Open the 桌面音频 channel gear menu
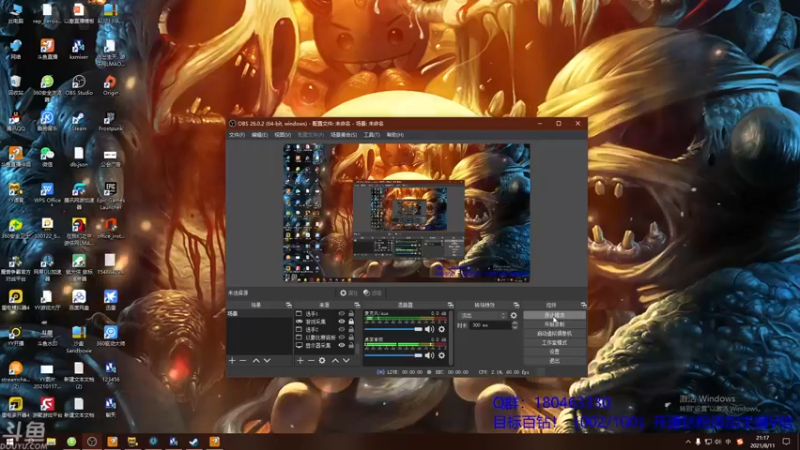The height and width of the screenshot is (450, 800). [442, 356]
